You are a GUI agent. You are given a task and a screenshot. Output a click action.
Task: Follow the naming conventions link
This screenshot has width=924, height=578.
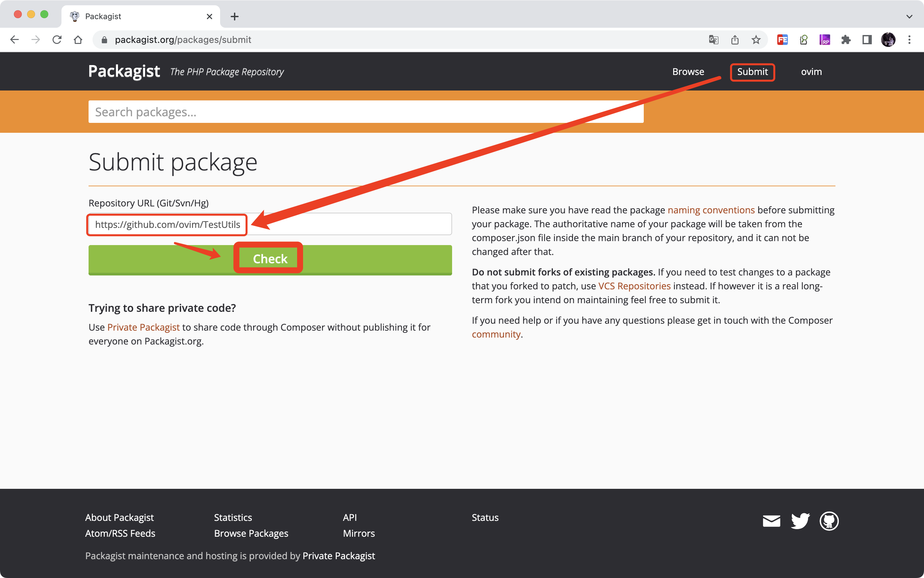(711, 210)
